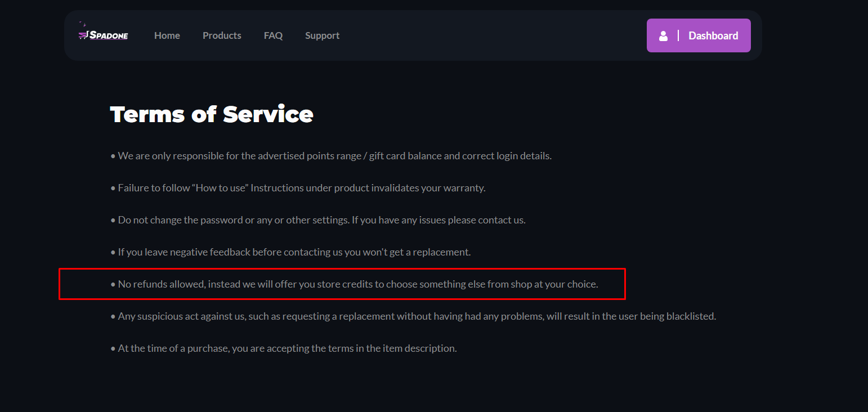The image size is (868, 412).
Task: Click the do not change password rule
Action: coord(318,220)
